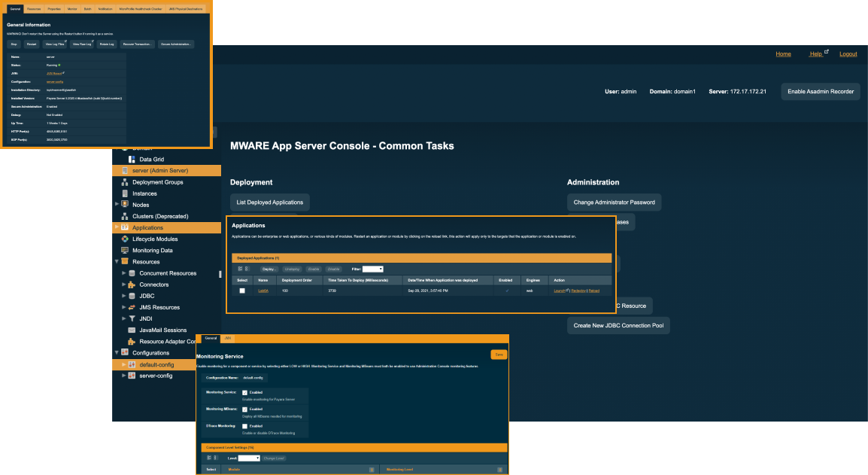Click the default-config icon
The width and height of the screenshot is (868, 475).
(132, 364)
